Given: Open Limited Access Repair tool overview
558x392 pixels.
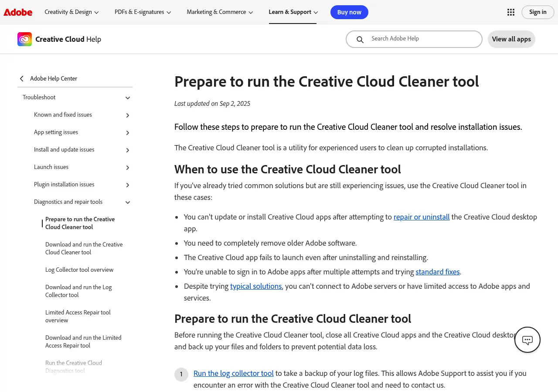Looking at the screenshot, I should (x=78, y=316).
